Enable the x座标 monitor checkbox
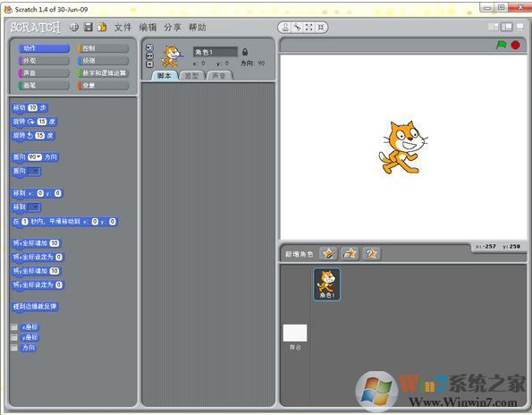The width and height of the screenshot is (532, 415). click(x=14, y=327)
